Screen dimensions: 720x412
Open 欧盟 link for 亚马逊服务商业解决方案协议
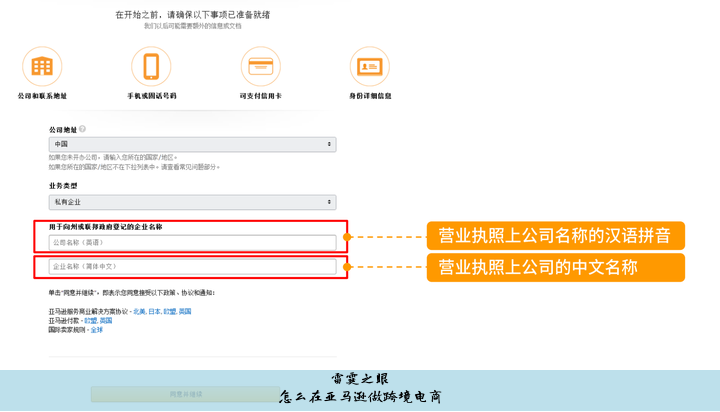pos(169,311)
